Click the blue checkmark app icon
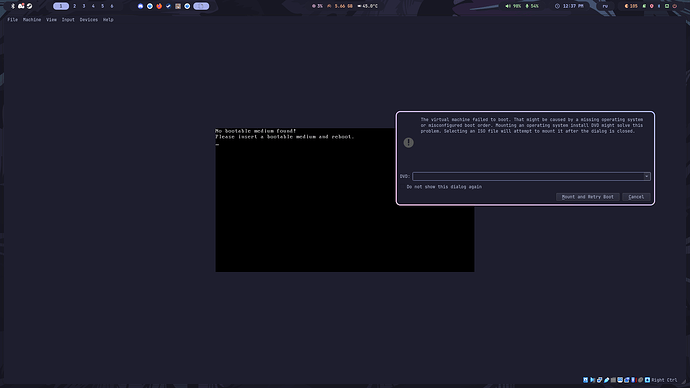 [x=168, y=6]
